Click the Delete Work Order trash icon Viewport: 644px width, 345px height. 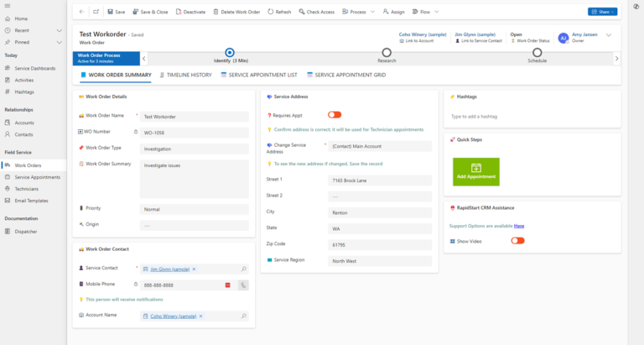[x=216, y=12]
